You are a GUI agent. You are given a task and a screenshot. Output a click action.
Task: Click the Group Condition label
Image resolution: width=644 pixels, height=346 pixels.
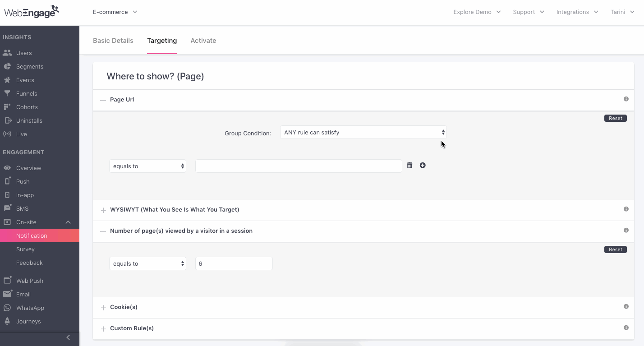[x=248, y=133]
